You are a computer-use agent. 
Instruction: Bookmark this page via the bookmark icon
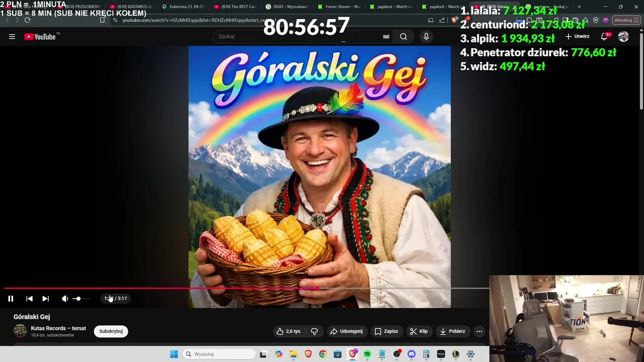pos(102,20)
